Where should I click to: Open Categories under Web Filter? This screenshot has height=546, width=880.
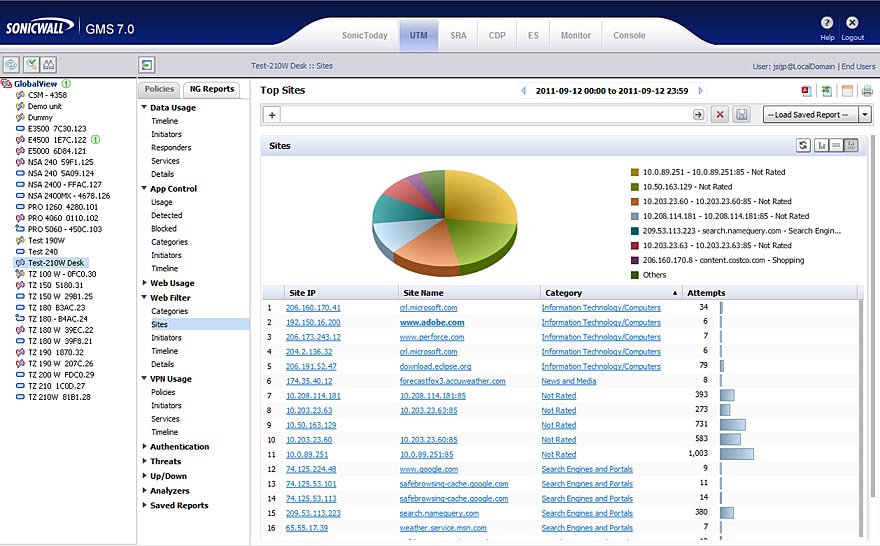[169, 311]
